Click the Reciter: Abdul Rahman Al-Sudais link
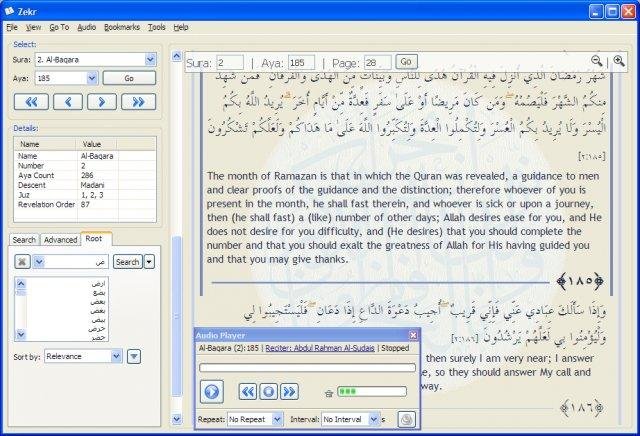Viewport: 640px width, 436px height. 320,348
